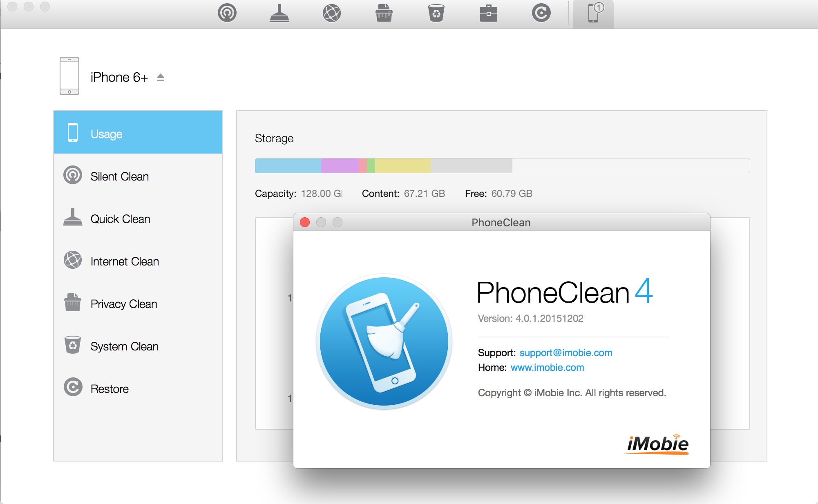Click the version 4.0.1.20151202 text

pyautogui.click(x=530, y=319)
